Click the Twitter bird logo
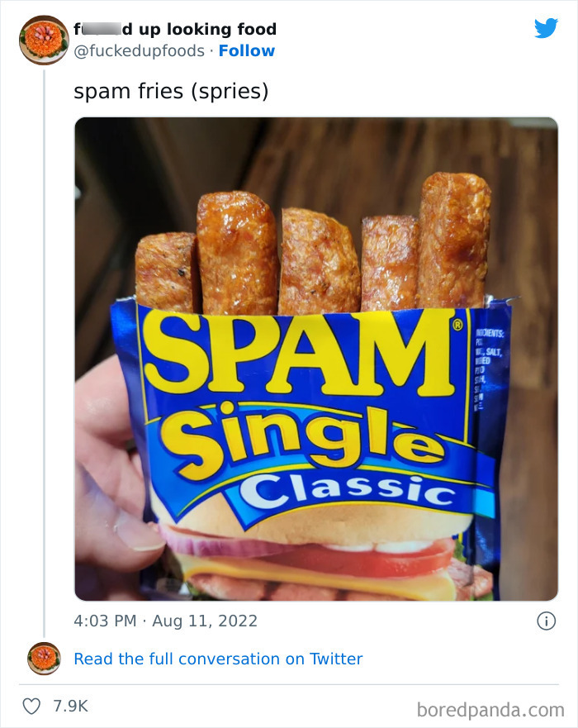 [x=546, y=29]
